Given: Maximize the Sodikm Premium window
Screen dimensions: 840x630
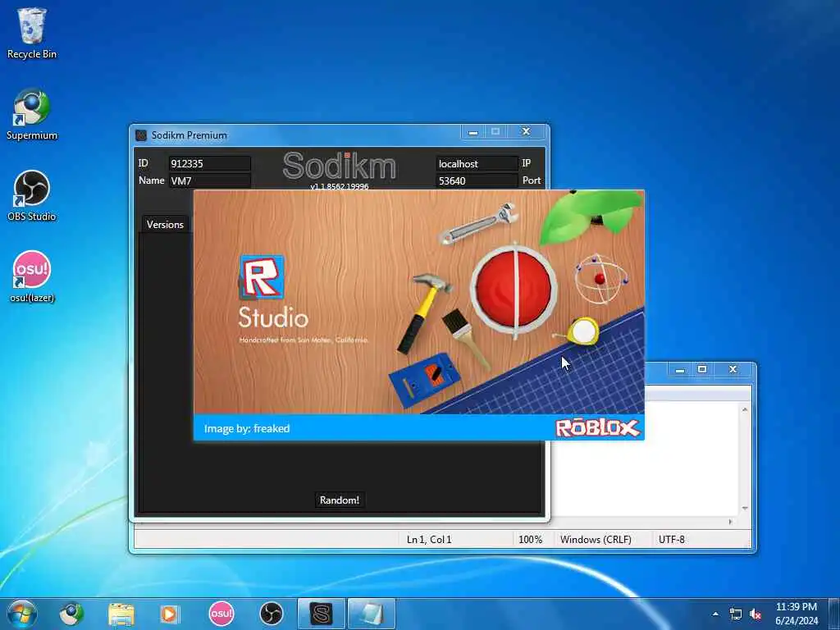Looking at the screenshot, I should point(495,132).
